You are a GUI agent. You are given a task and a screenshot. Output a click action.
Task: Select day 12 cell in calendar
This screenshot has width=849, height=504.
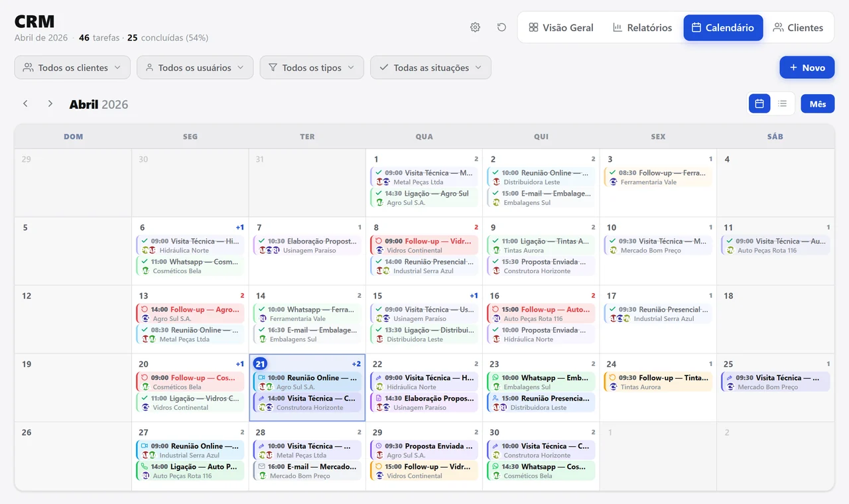click(x=73, y=319)
